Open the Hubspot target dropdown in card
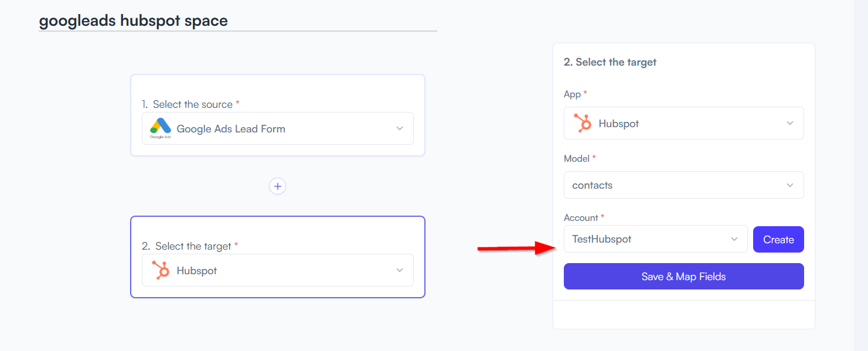The width and height of the screenshot is (868, 351). (278, 270)
